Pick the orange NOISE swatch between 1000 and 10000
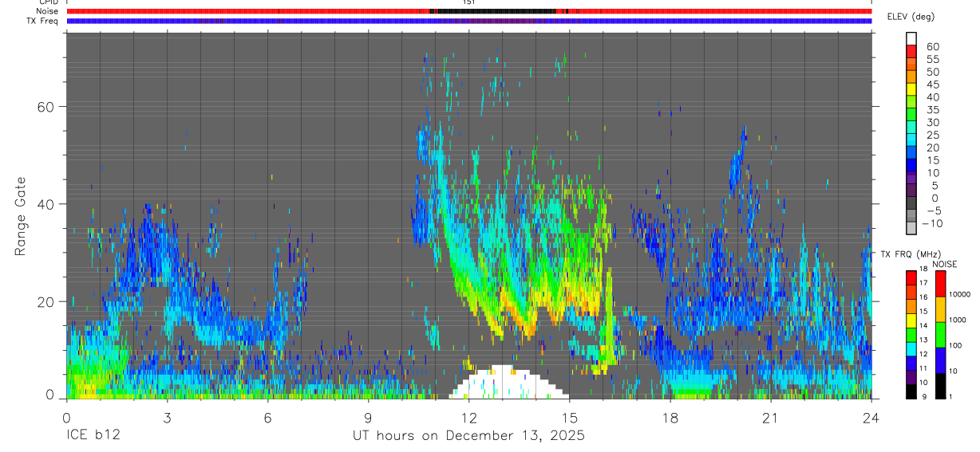 click(940, 309)
